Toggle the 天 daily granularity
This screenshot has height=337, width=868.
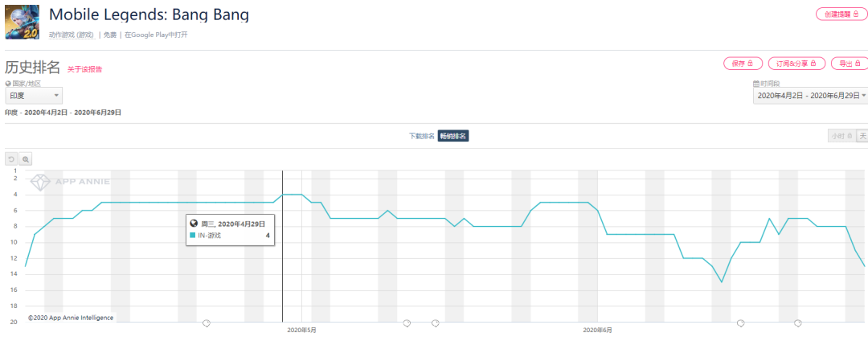point(862,136)
